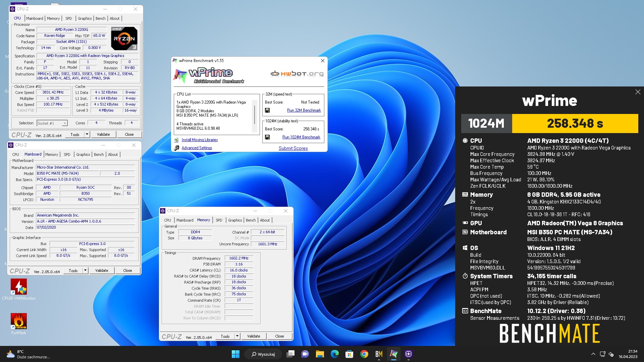644x362 pixels.
Task: Click the wPrime title bar icon
Action: click(174, 61)
